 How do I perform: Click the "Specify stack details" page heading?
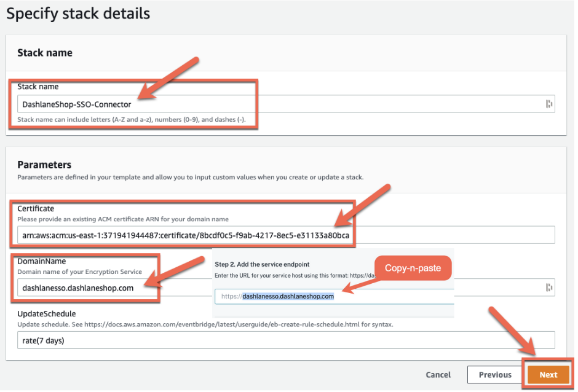[x=78, y=14]
